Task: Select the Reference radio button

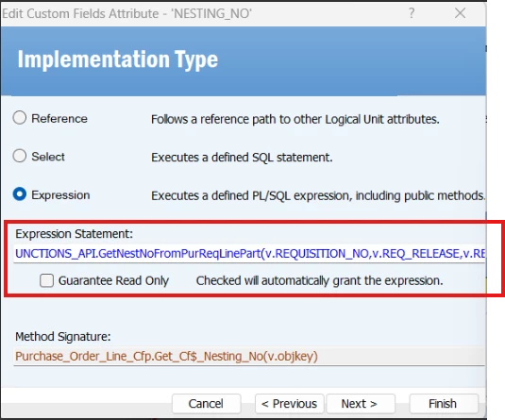Action: point(20,118)
